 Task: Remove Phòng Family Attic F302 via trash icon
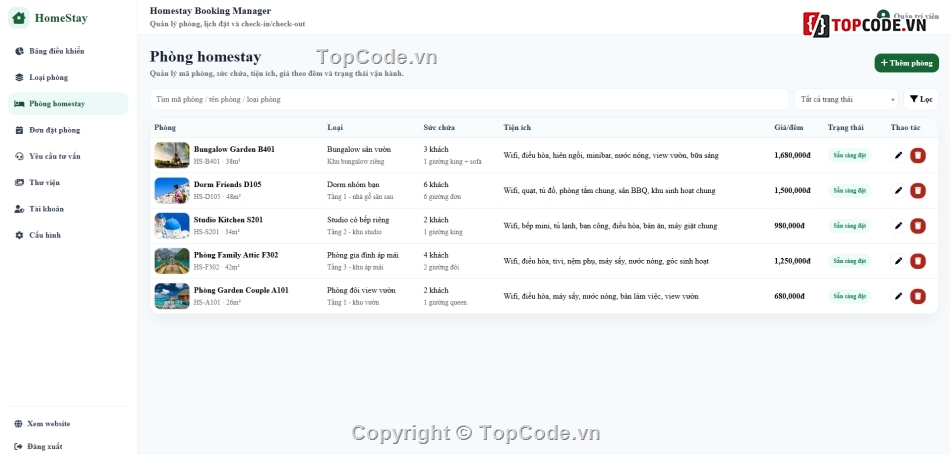[918, 261]
